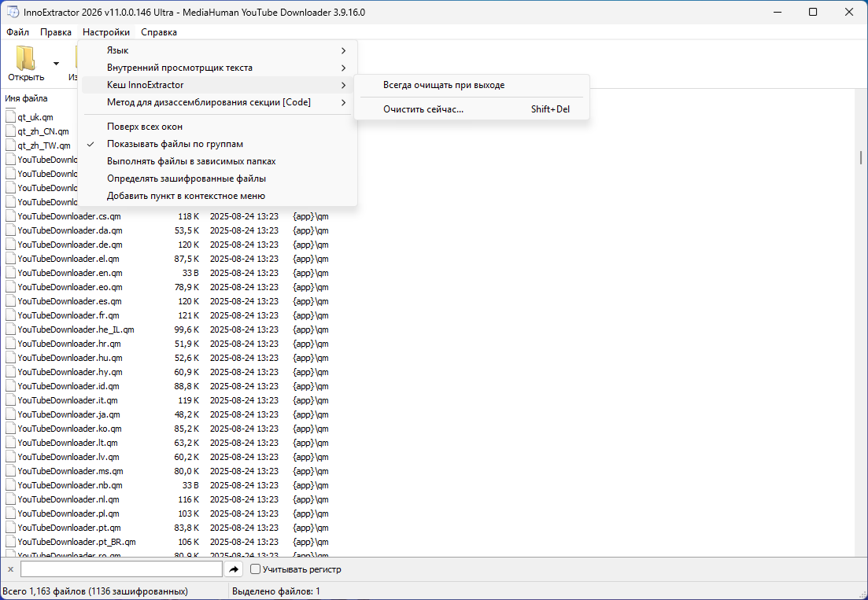Viewport: 868px width, 600px height.
Task: Select the file icon of qt_zh_TW.qm
Action: tap(10, 145)
